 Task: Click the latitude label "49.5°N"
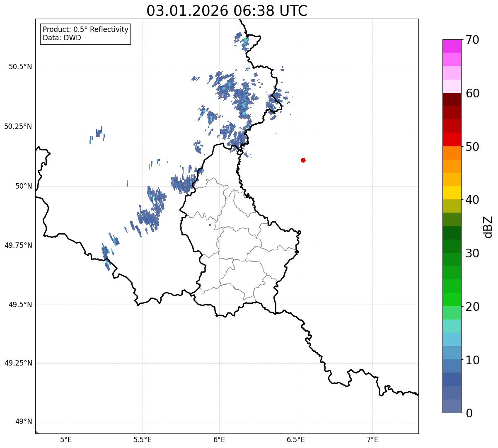20,305
